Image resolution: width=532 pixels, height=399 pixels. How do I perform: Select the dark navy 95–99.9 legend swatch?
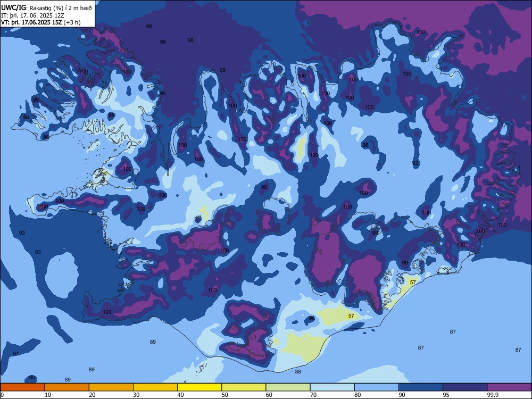click(x=465, y=387)
